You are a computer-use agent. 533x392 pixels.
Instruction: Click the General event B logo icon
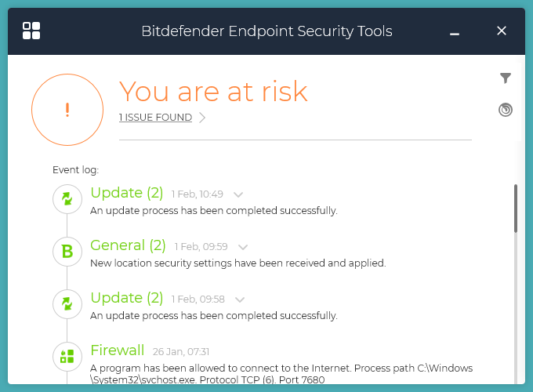67,252
